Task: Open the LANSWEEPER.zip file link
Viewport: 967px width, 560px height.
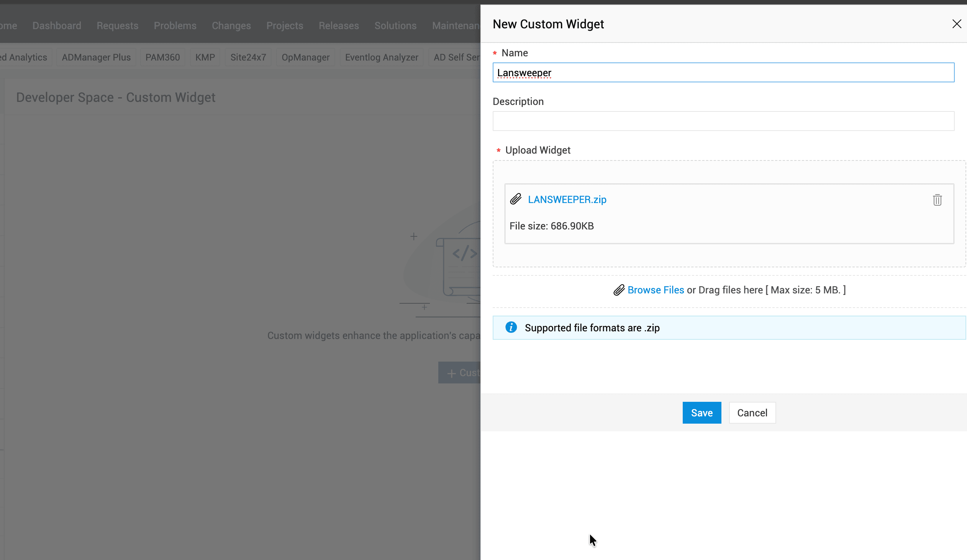Action: (567, 200)
